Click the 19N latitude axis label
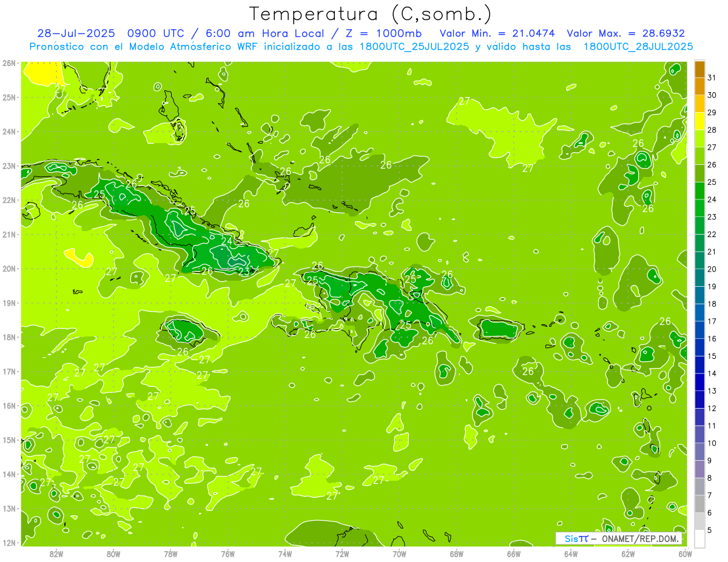This screenshot has height=562, width=728. click(x=9, y=303)
